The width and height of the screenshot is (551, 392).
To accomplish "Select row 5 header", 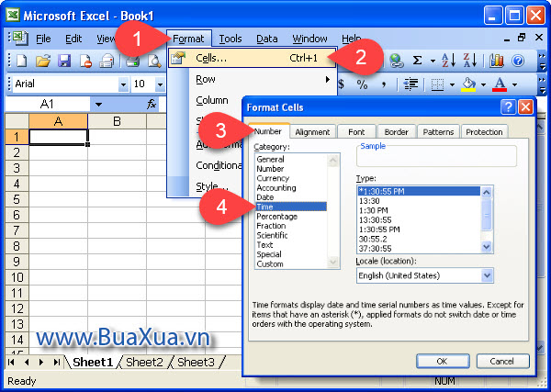I will [x=17, y=199].
